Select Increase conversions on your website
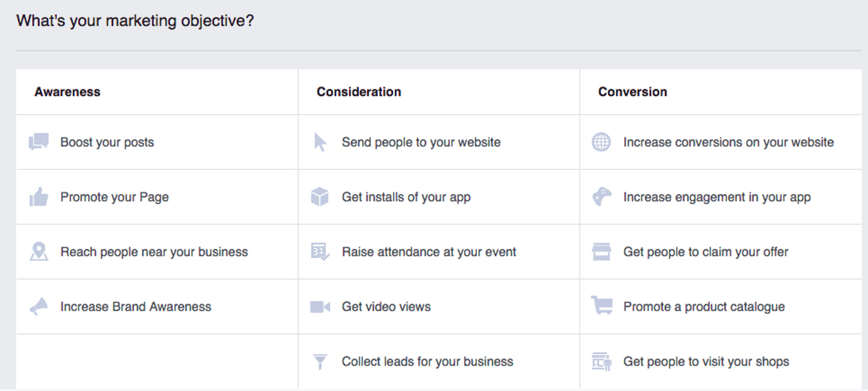The image size is (868, 391). pyautogui.click(x=728, y=142)
